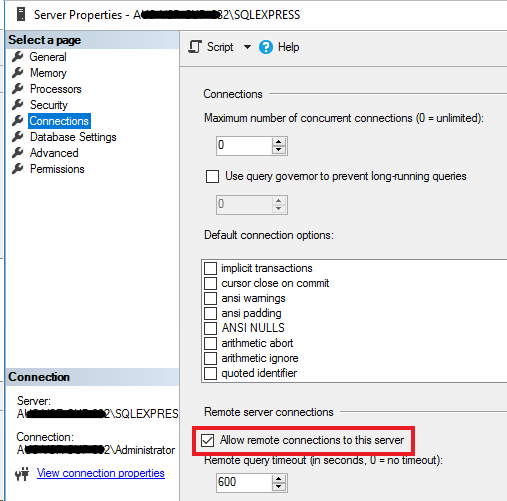This screenshot has width=507, height=501.
Task: Uncheck Allow remote connections to this server
Action: 207,440
